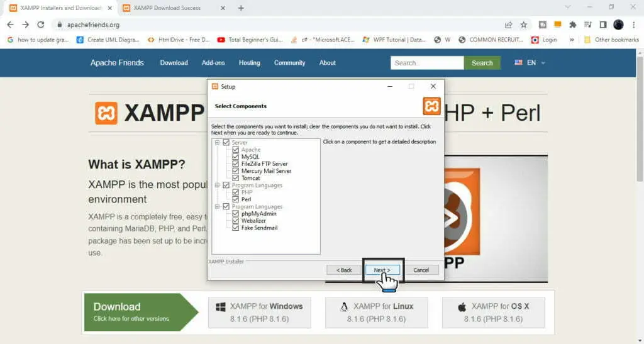The width and height of the screenshot is (644, 344).
Task: Open the EN language dropdown
Action: pos(530,63)
